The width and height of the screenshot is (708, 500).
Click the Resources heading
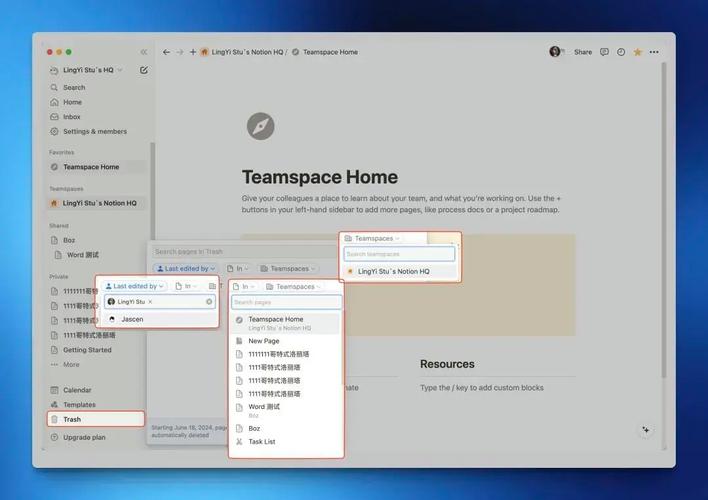coord(447,364)
